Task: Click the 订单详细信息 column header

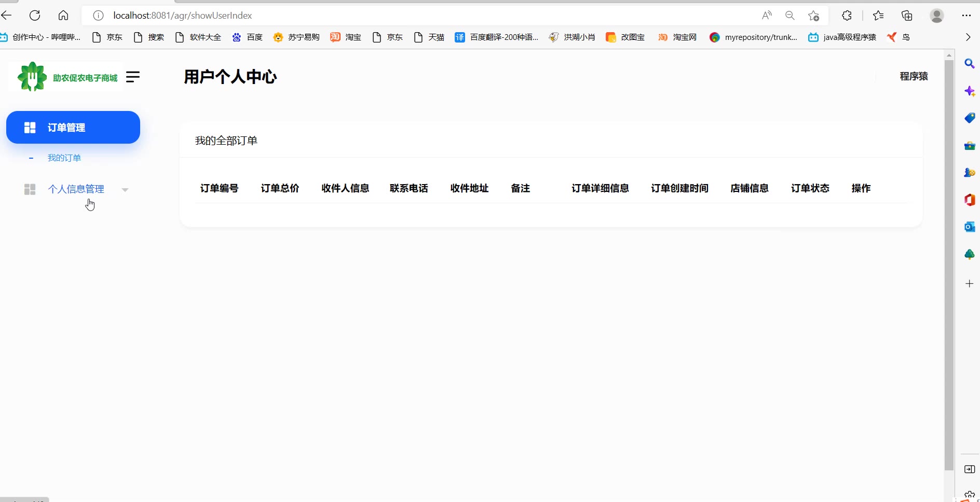Action: (601, 188)
